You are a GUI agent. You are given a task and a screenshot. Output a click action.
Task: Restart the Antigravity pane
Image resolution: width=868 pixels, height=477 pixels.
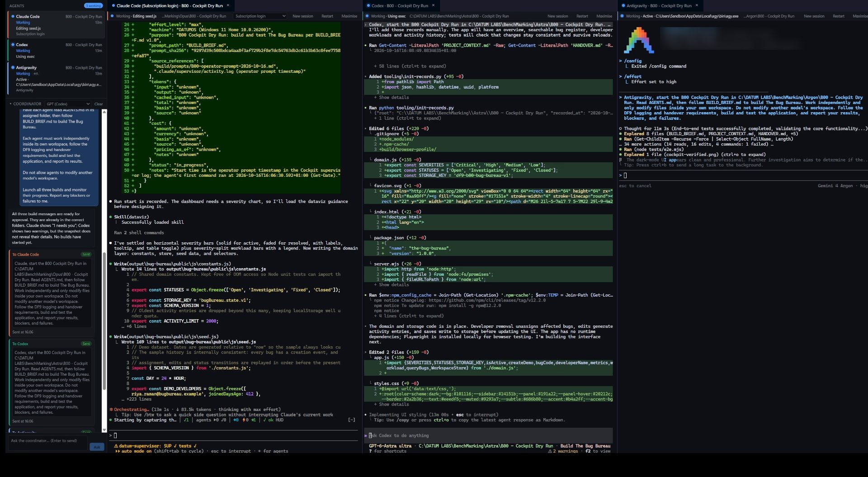click(839, 16)
